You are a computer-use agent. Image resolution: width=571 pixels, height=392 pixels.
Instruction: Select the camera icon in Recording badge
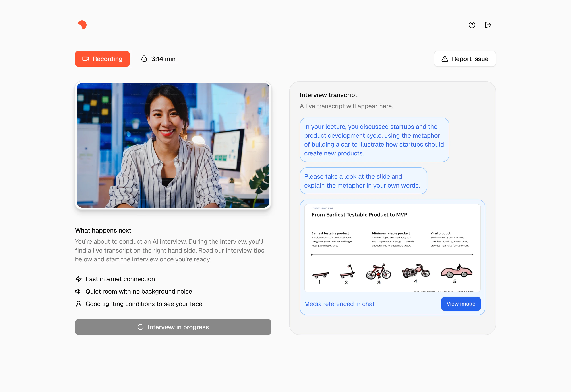86,59
